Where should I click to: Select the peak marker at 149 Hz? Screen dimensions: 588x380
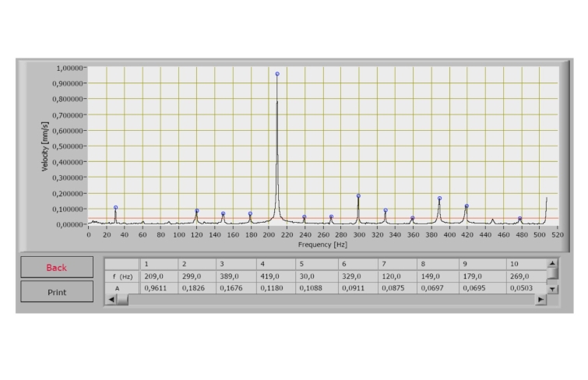223,214
